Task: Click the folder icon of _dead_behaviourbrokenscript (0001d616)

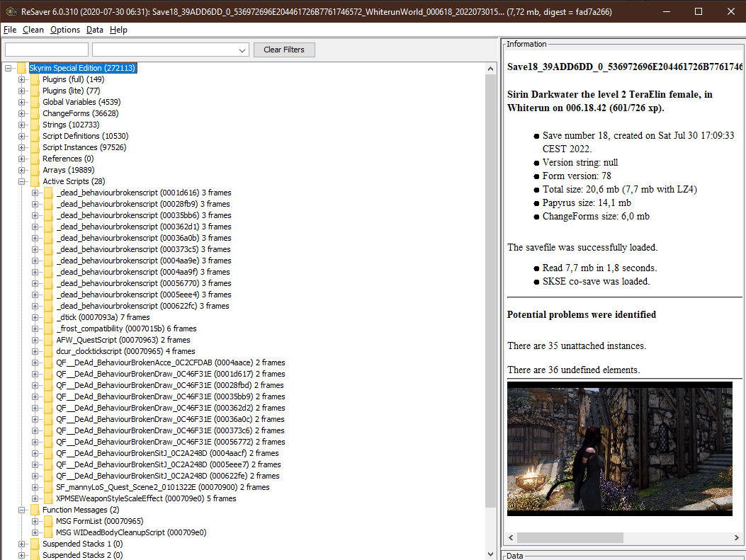Action: point(48,193)
